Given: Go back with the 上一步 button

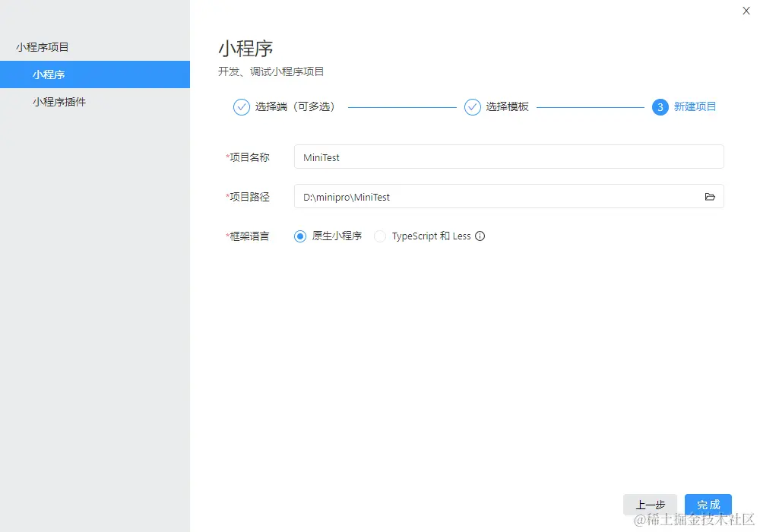Looking at the screenshot, I should point(650,505).
